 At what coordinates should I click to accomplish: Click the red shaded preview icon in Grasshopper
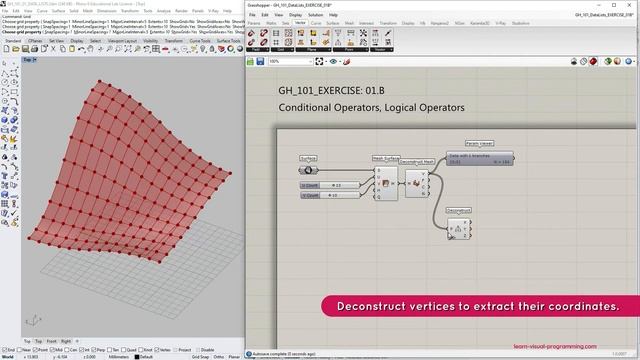click(593, 62)
